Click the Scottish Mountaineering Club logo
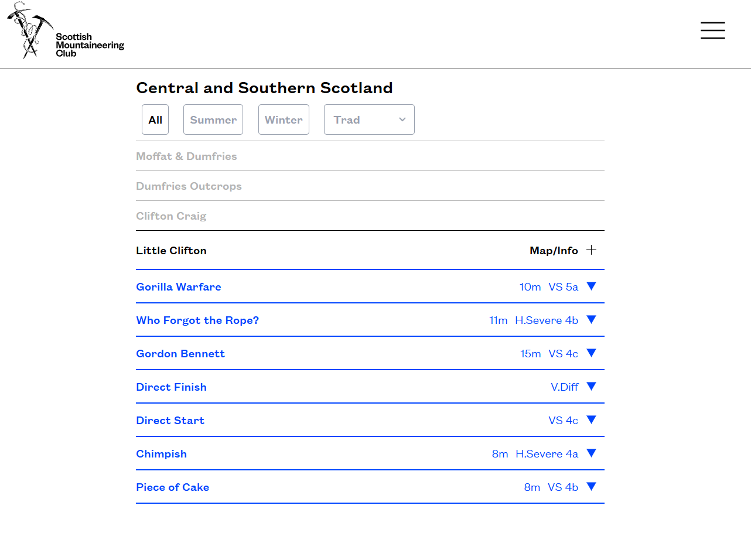 pos(66,31)
